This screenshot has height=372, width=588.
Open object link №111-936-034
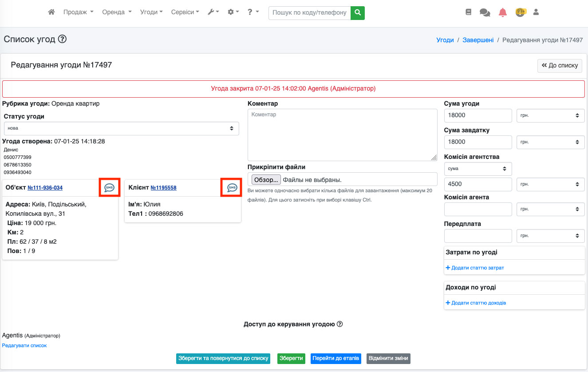click(x=45, y=188)
